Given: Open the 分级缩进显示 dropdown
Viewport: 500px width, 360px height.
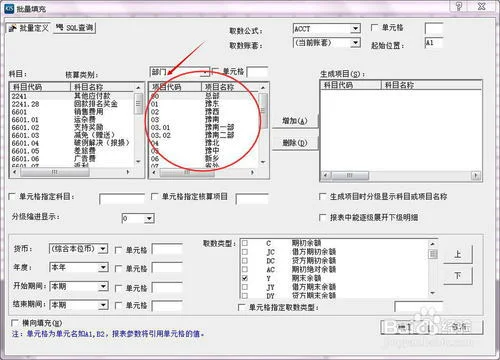Looking at the screenshot, I should tap(149, 219).
